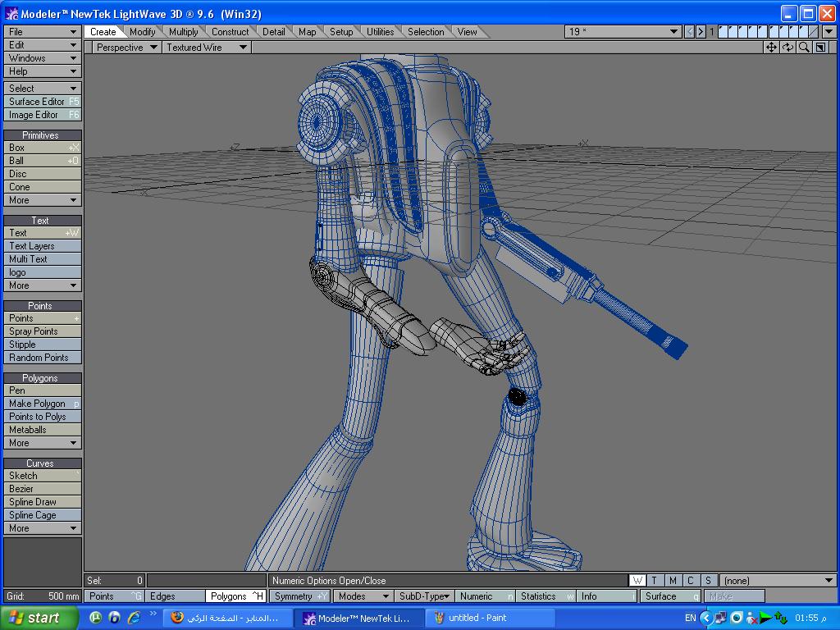Switch to the Modify tab

point(142,32)
